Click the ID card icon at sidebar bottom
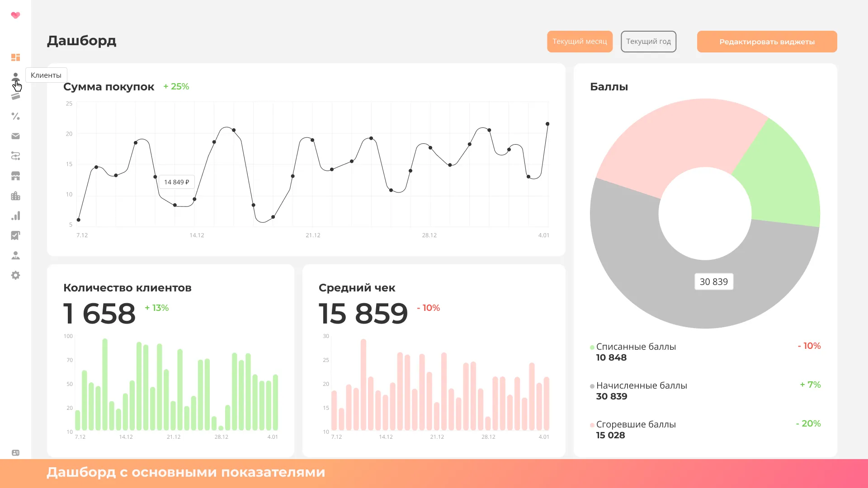Screen dimensions: 868x488 [x=15, y=453]
